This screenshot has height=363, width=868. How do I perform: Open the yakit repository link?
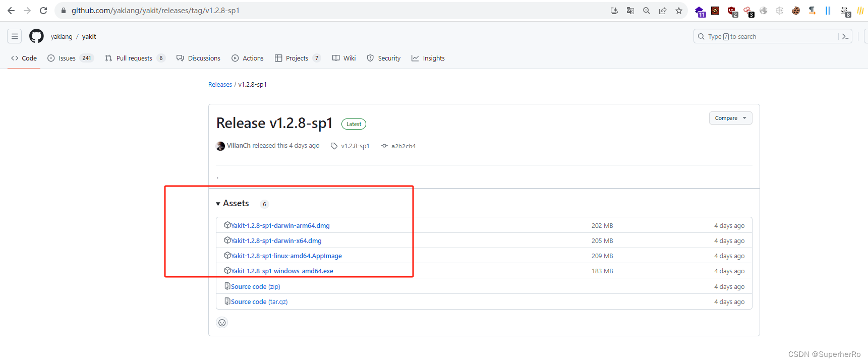point(89,37)
